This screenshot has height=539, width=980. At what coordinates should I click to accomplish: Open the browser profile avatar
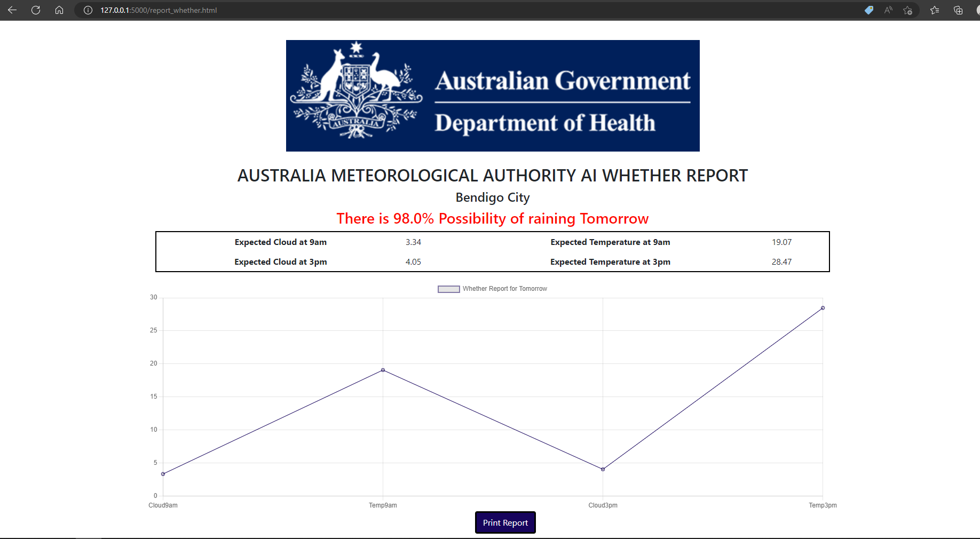(x=977, y=10)
